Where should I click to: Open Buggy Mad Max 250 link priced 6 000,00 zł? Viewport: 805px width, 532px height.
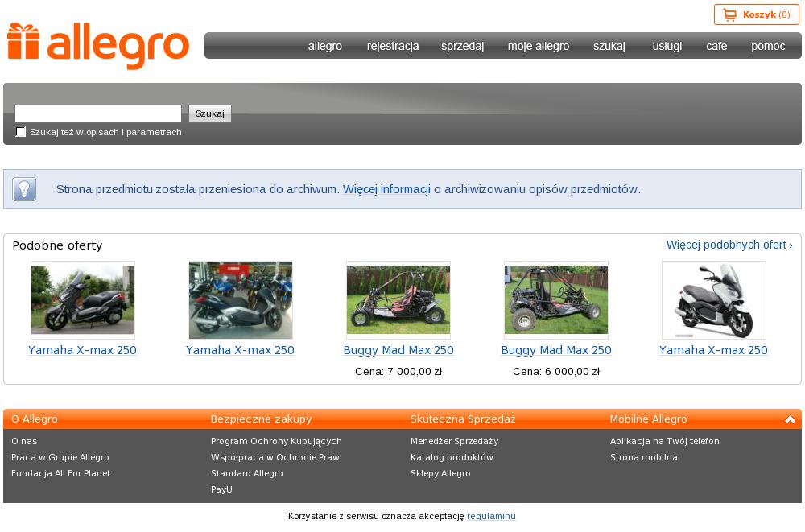[556, 350]
